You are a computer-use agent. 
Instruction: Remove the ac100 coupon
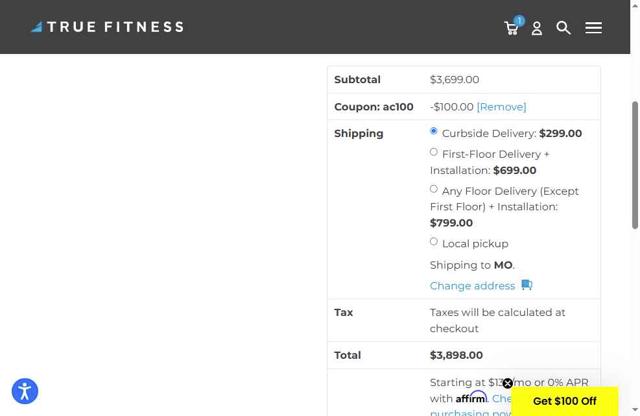coord(501,107)
